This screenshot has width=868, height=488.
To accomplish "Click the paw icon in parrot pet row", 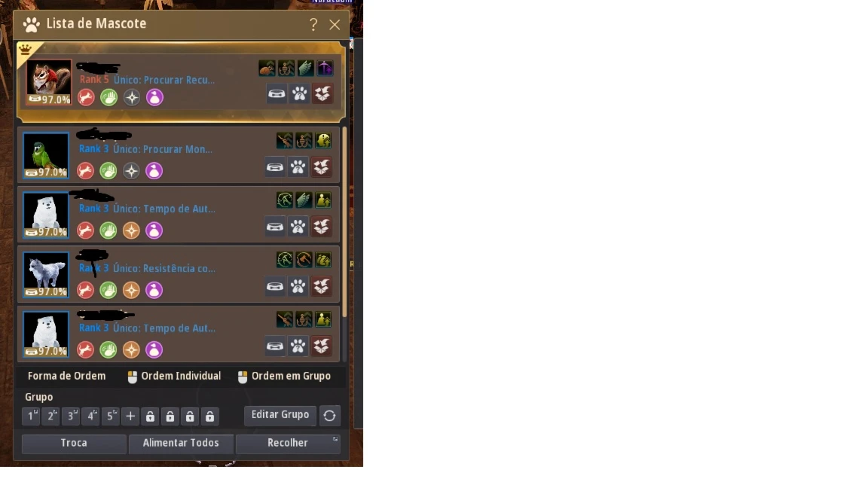I will (x=298, y=167).
